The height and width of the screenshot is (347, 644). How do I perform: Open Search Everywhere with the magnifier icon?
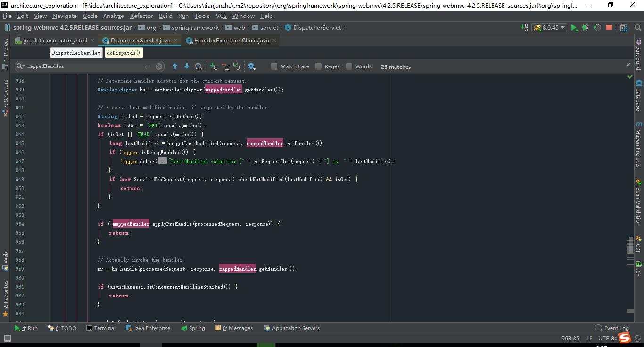coord(638,28)
